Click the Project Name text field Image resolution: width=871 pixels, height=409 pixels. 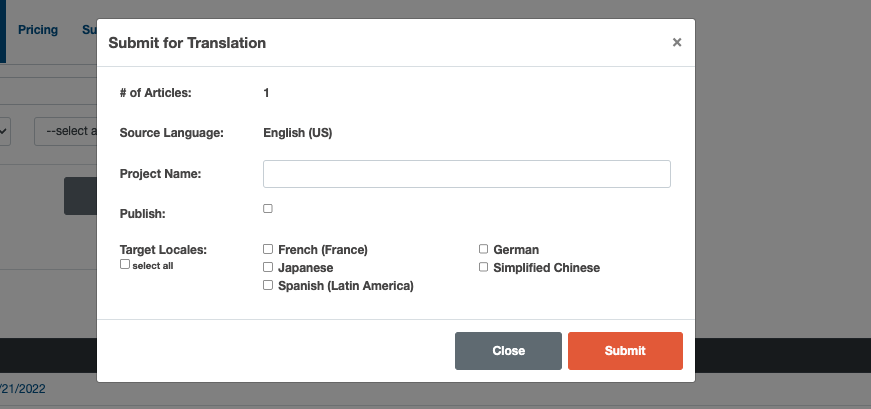pos(466,174)
